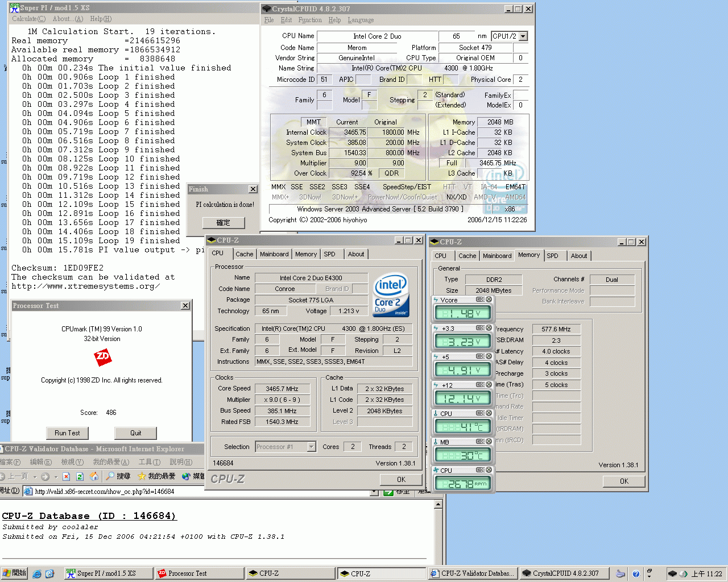Click the Frequency value 577.6 MHz

(x=556, y=329)
